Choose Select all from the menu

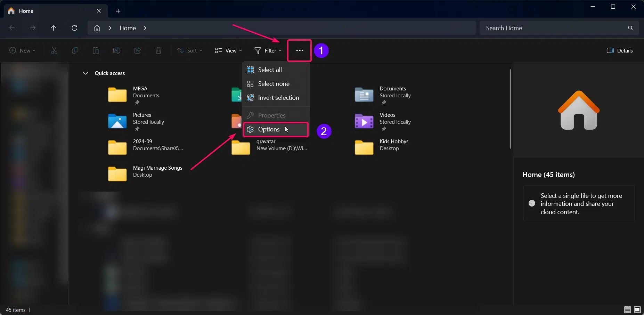point(276,70)
